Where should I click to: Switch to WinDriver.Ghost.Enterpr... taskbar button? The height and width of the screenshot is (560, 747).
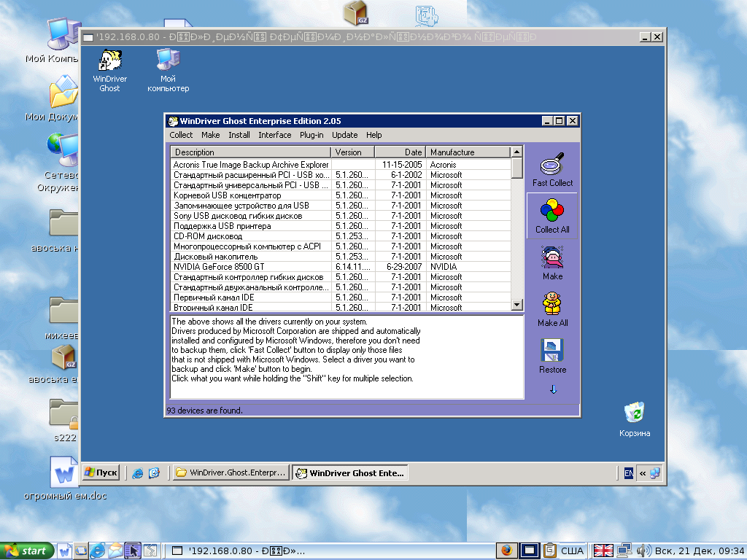coord(231,472)
